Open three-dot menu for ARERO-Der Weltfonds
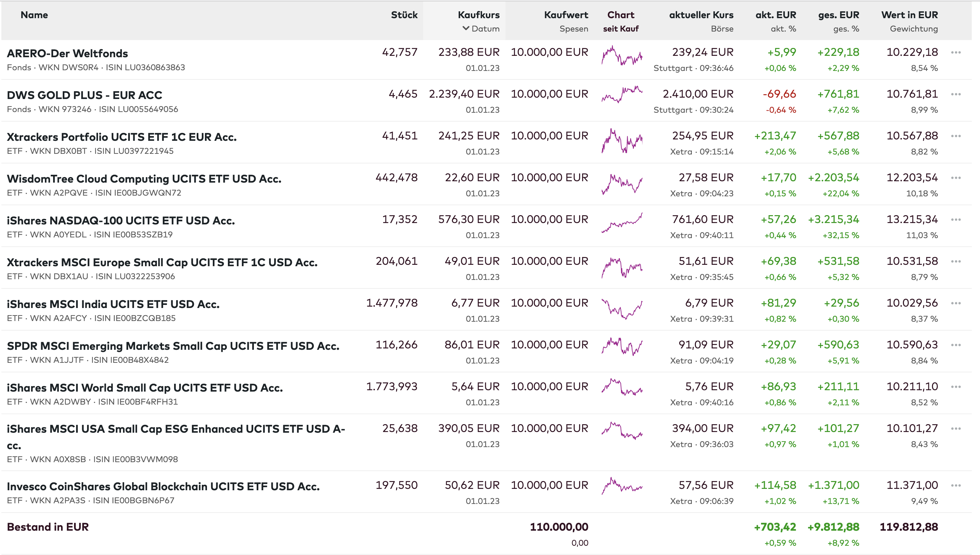Viewport: 980px width, 555px height. 955,53
